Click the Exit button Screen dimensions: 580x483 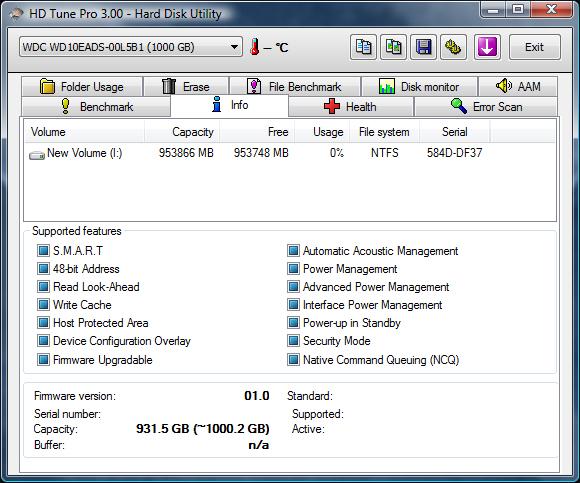click(535, 47)
